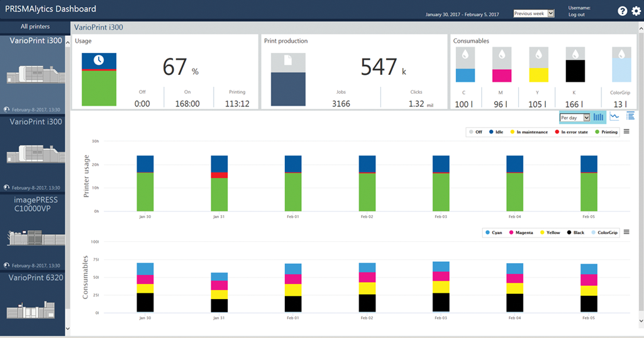Viewport: 644px width, 338px height.
Task: Click the usage clock gauge icon
Action: (x=99, y=79)
